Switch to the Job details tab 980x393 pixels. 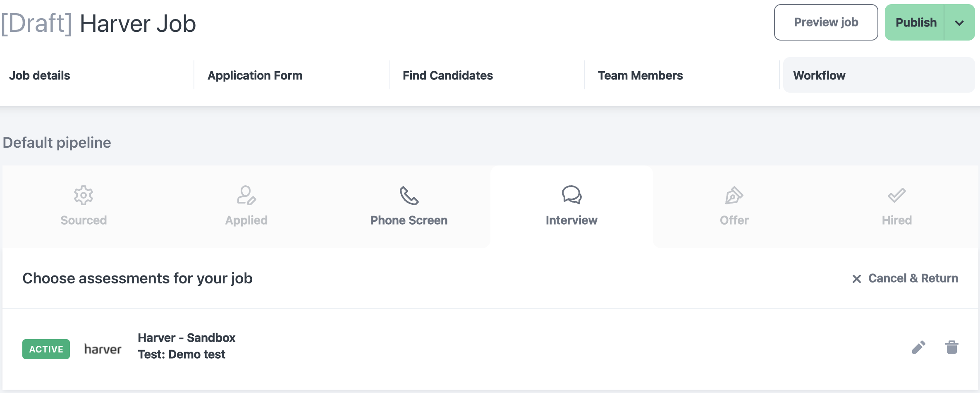click(40, 75)
